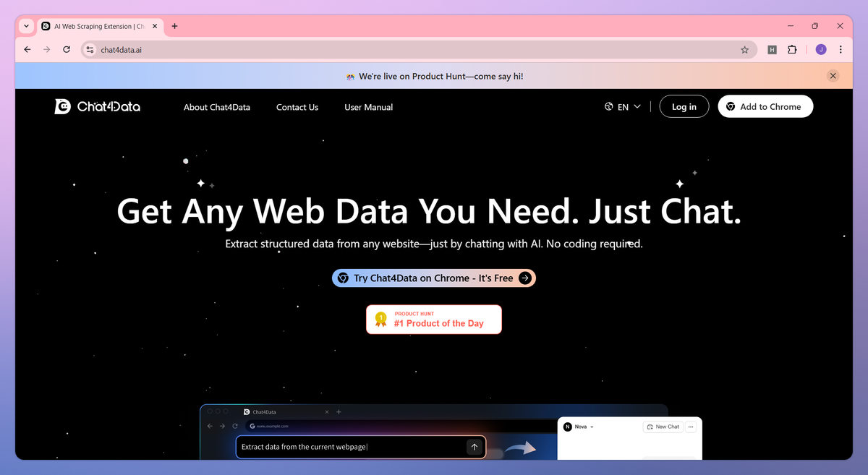Expand the EN language dropdown
This screenshot has height=475, width=868.
coord(623,107)
